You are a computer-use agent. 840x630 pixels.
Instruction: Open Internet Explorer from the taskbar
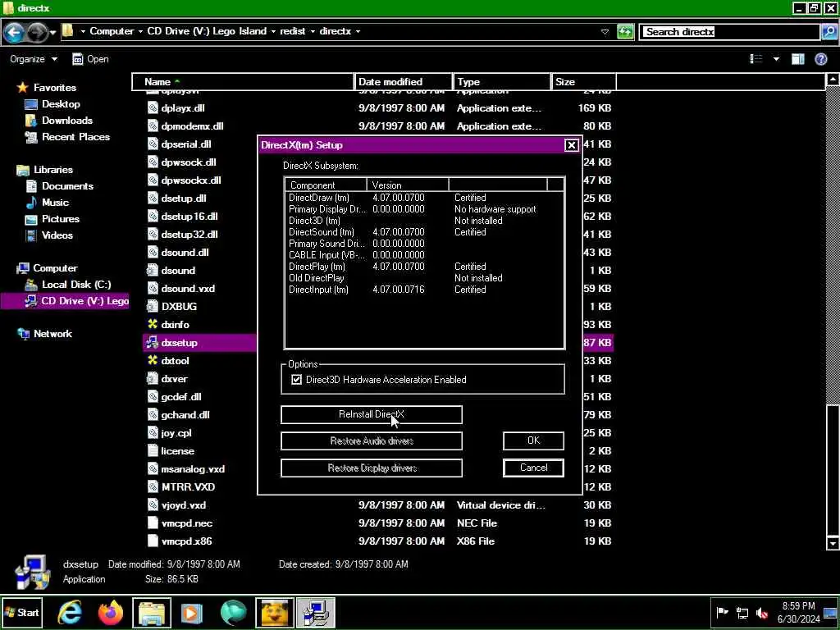[x=70, y=612]
